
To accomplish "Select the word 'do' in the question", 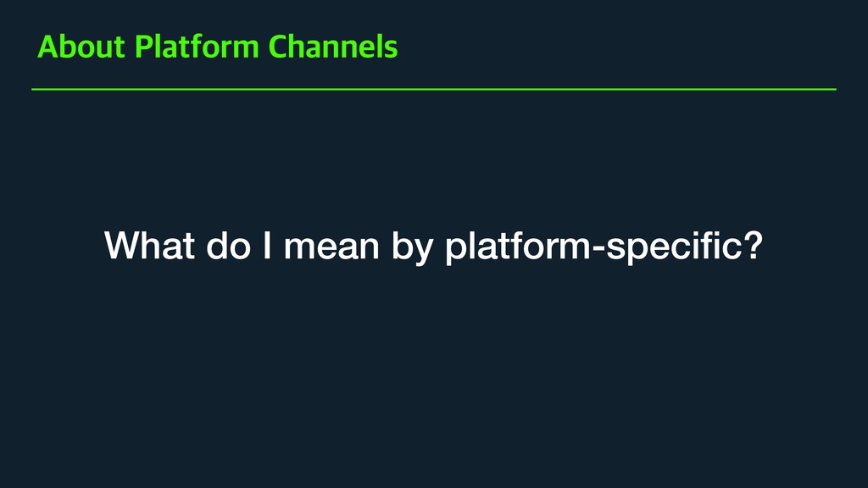I will point(229,245).
